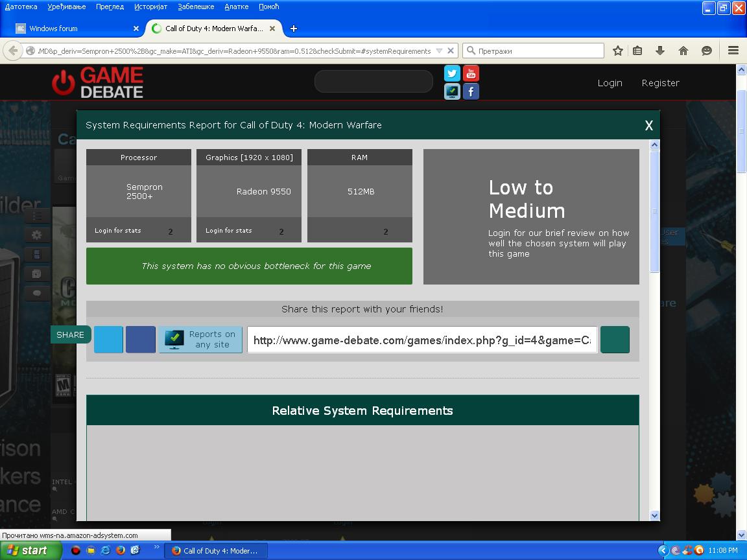
Task: Open the Датотека menu
Action: [x=21, y=6]
